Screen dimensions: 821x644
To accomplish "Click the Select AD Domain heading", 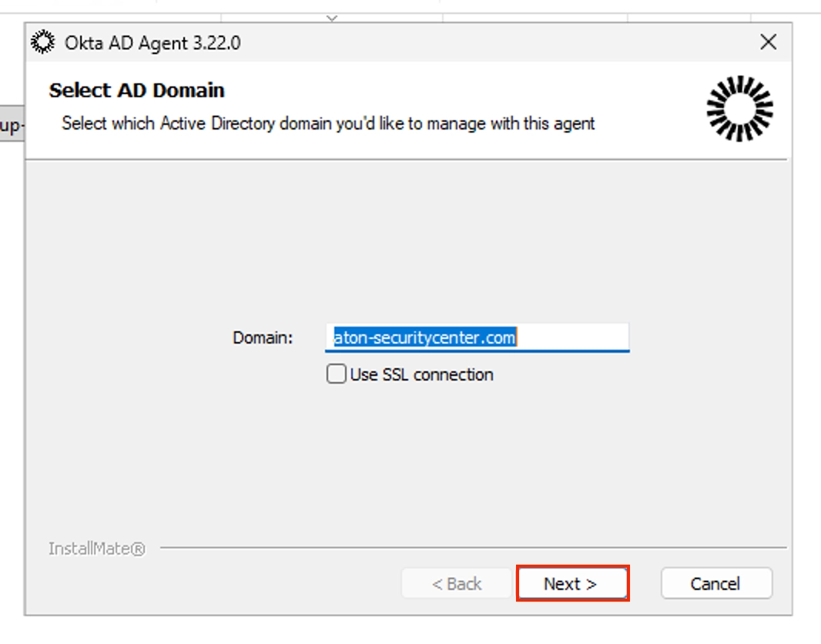I will 136,91.
